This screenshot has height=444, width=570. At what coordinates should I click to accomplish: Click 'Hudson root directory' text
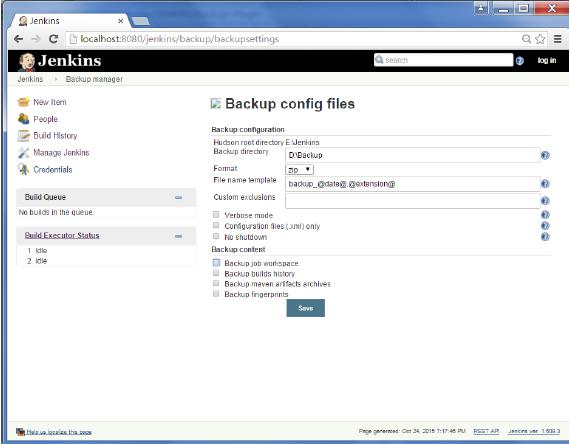click(248, 142)
